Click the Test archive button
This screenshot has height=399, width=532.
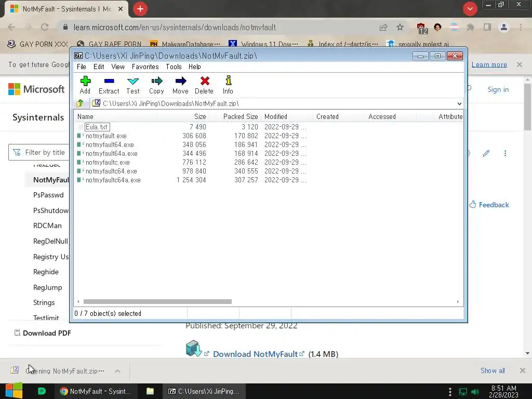pyautogui.click(x=132, y=85)
